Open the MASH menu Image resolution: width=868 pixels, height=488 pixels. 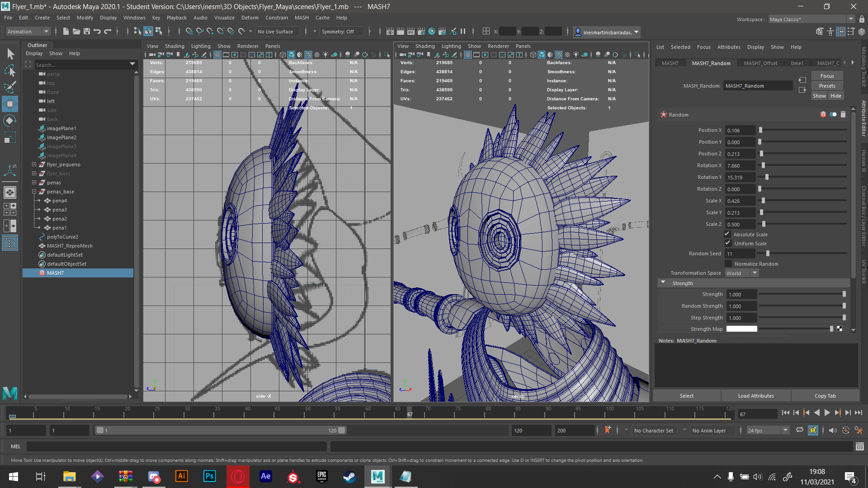(302, 18)
